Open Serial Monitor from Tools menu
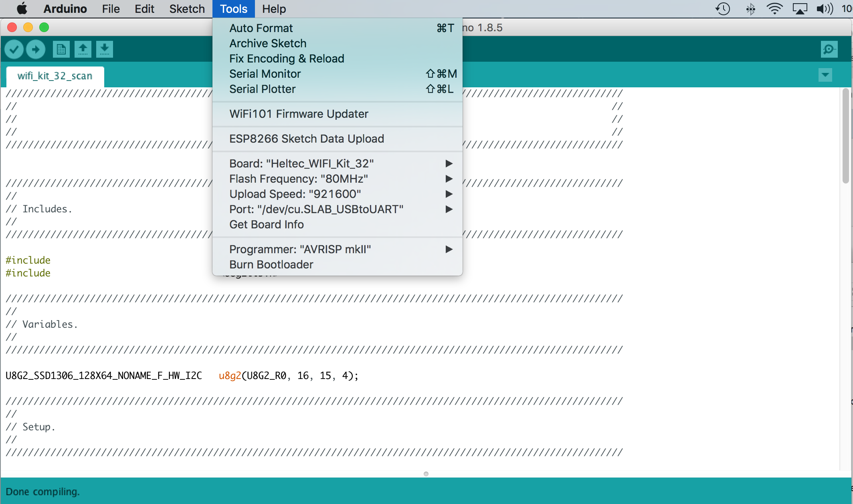Image resolution: width=853 pixels, height=504 pixels. click(x=338, y=74)
